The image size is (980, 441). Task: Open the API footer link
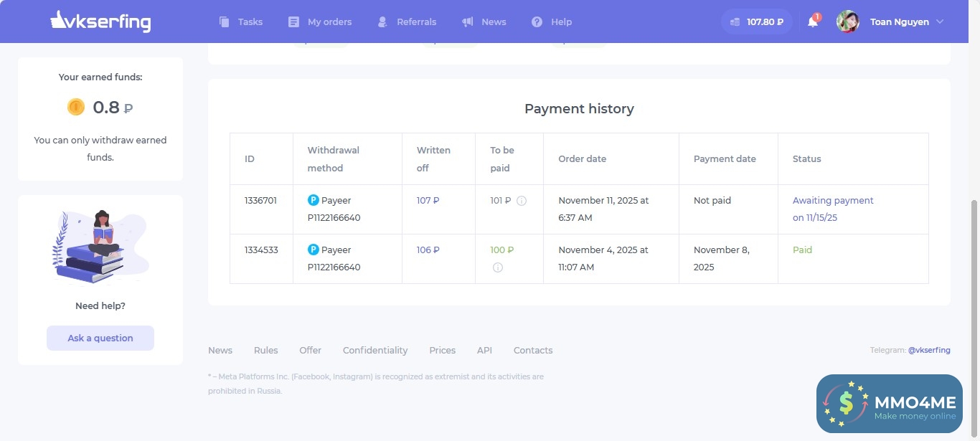[484, 350]
